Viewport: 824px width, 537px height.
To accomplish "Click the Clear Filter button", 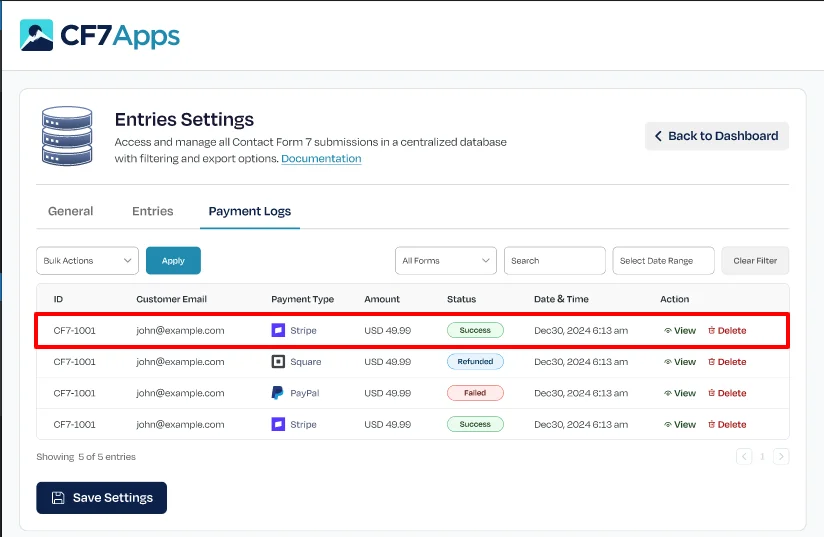I will 755,261.
